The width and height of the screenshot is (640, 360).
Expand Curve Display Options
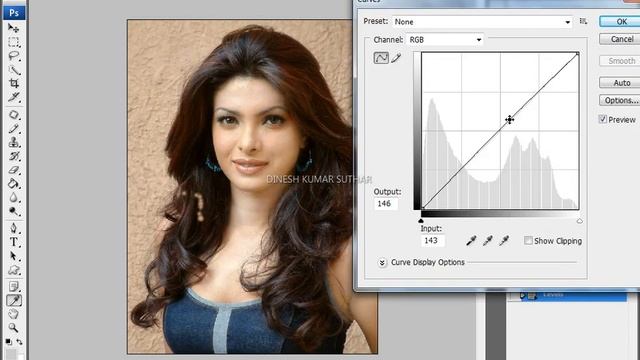382,262
